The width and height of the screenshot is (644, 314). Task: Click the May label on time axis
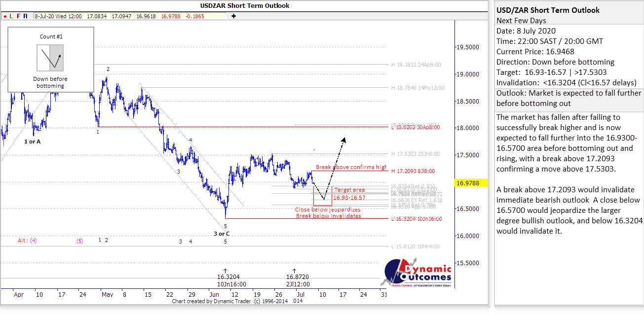point(108,295)
